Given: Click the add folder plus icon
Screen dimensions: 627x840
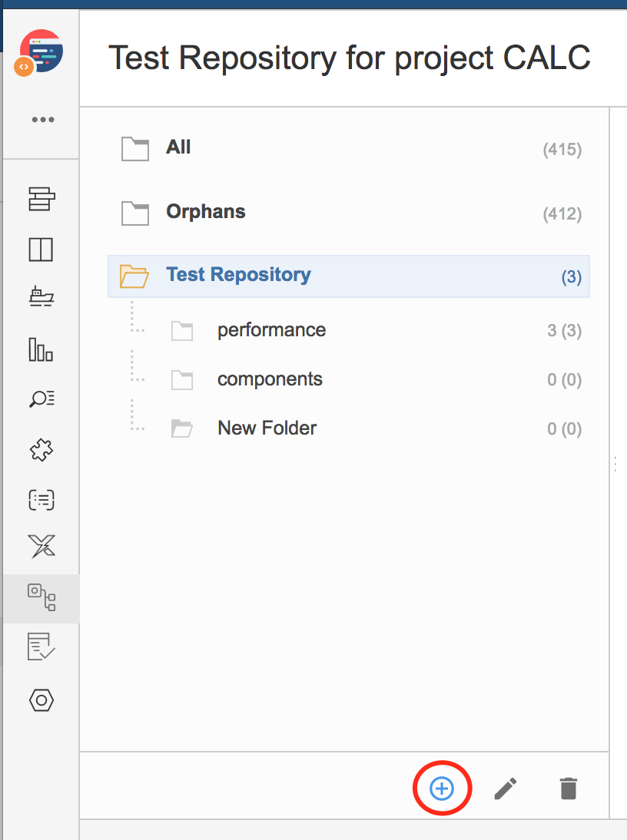Looking at the screenshot, I should 442,789.
